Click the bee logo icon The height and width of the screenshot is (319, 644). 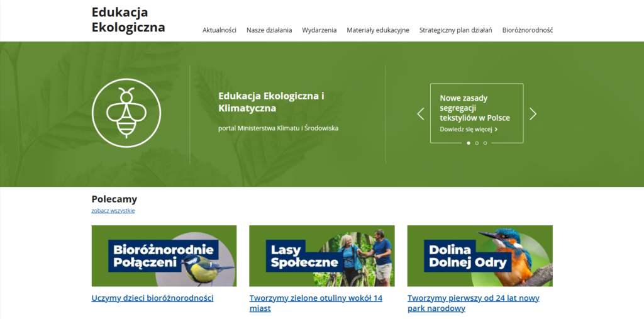coord(126,113)
